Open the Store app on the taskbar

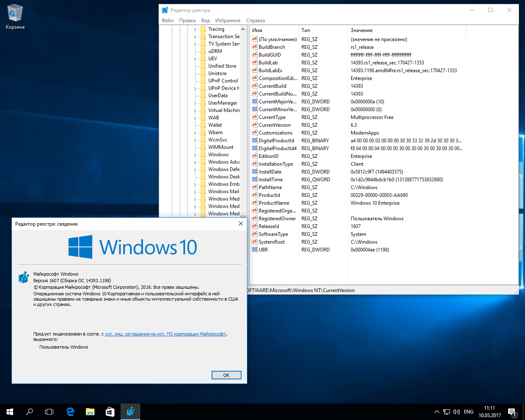click(x=110, y=412)
